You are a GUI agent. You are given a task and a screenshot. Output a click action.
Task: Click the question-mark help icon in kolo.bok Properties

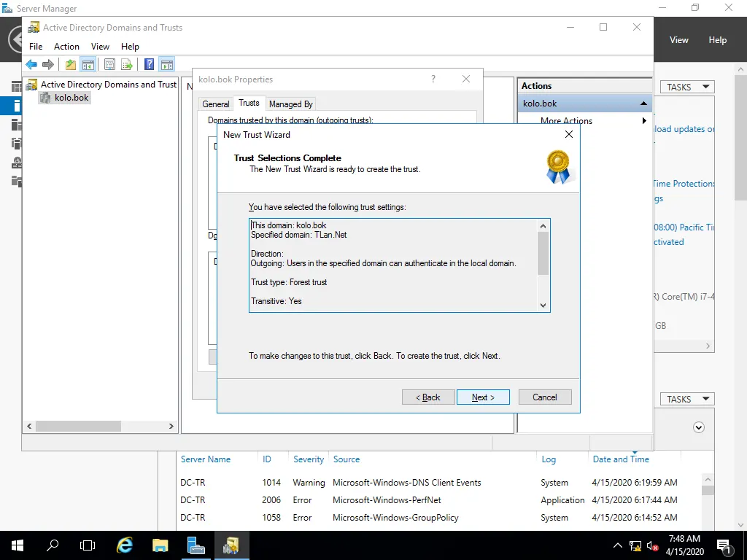(433, 79)
